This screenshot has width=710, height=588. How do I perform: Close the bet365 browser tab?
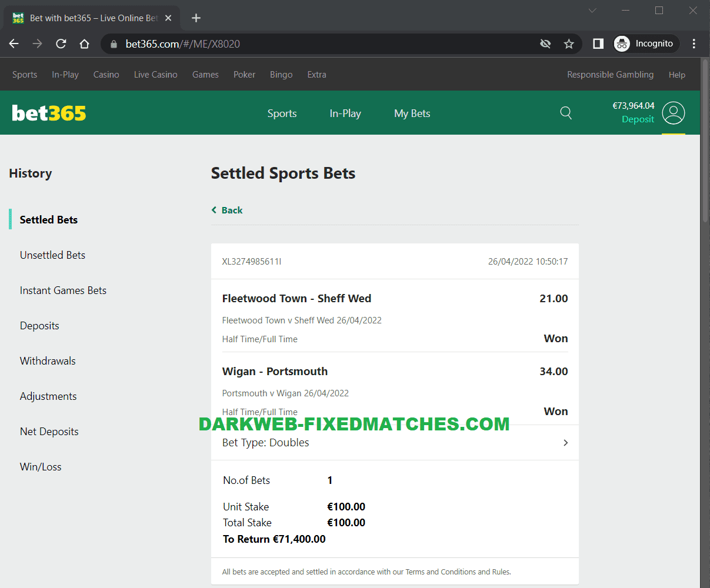[168, 18]
